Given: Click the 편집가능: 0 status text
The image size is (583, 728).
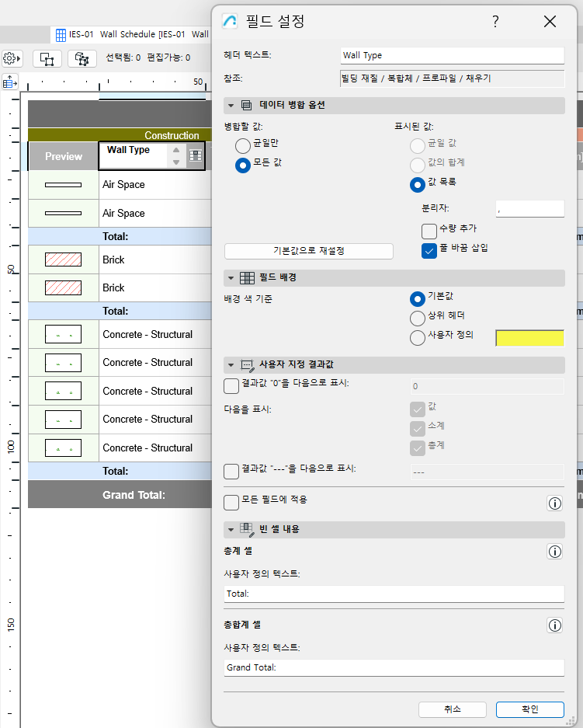Looking at the screenshot, I should (x=168, y=57).
